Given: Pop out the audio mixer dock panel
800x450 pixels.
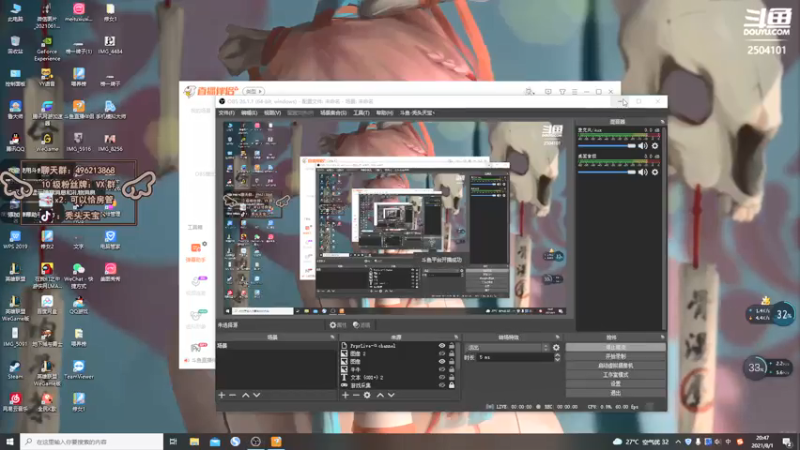Looking at the screenshot, I should click(x=662, y=122).
